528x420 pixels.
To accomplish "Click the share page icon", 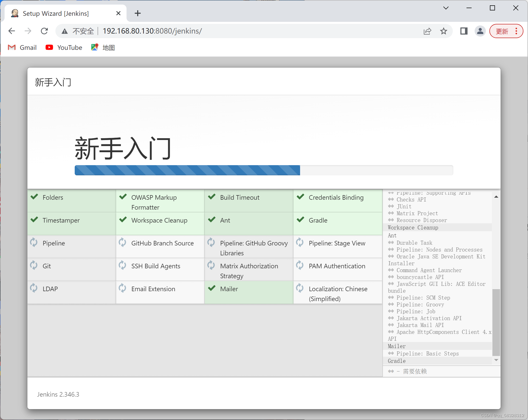I will 427,31.
